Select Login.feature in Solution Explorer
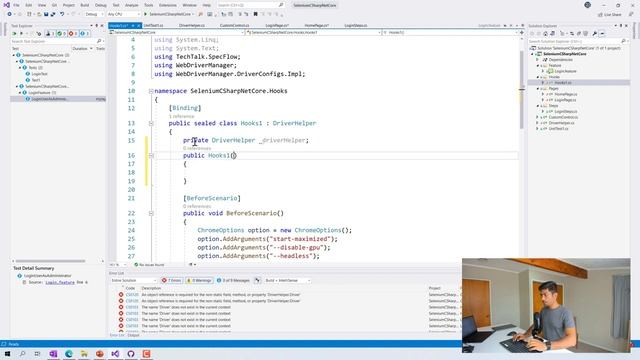Image resolution: width=640 pixels, height=360 pixels. point(565,71)
